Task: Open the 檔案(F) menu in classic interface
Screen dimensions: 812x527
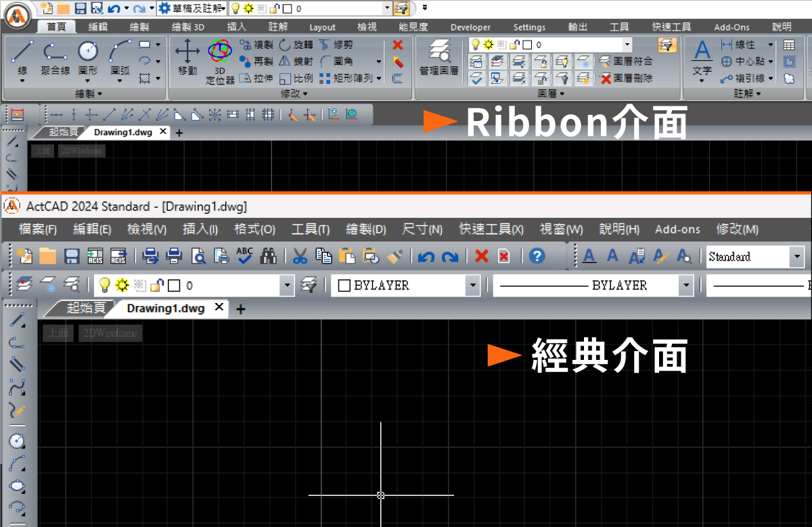Action: [38, 229]
